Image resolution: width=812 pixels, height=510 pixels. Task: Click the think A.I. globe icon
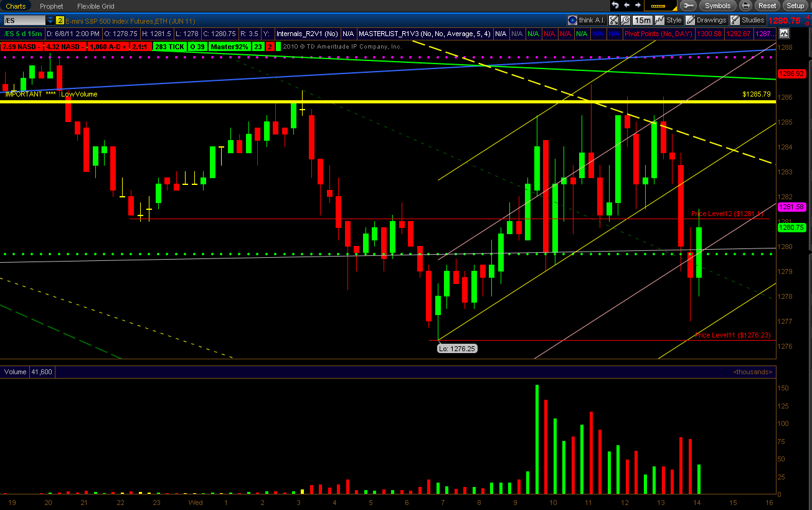572,20
